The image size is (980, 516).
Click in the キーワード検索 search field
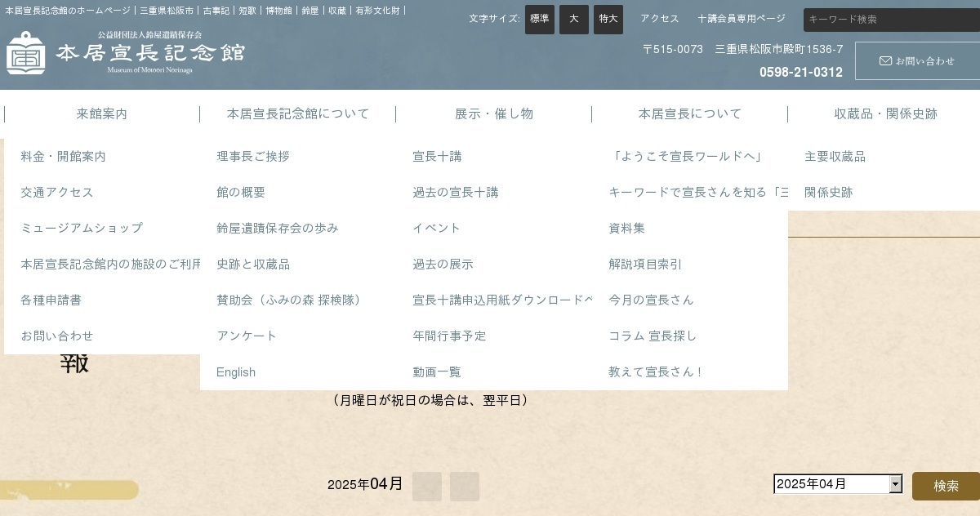pos(890,20)
